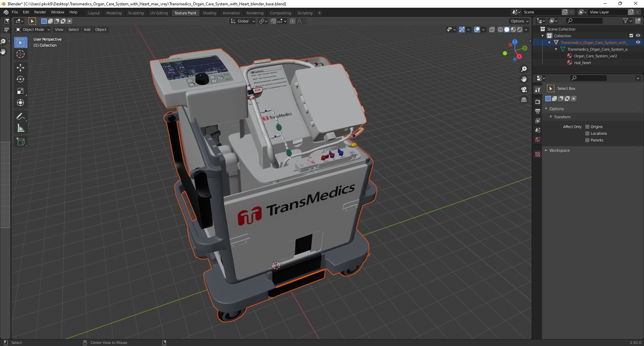Collapse the Transform subpanel
This screenshot has width=644, height=346.
[551, 117]
